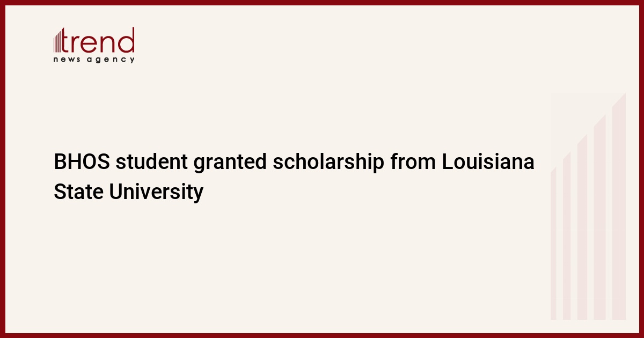This screenshot has width=644, height=338.
Task: Click the red "trend" wordmark
Action: [x=99, y=41]
